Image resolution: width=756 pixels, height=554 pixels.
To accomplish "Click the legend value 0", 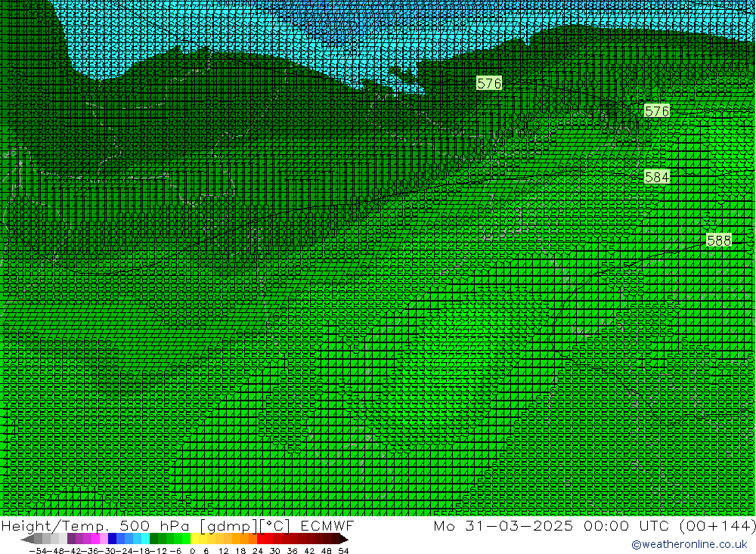I will point(192,551).
